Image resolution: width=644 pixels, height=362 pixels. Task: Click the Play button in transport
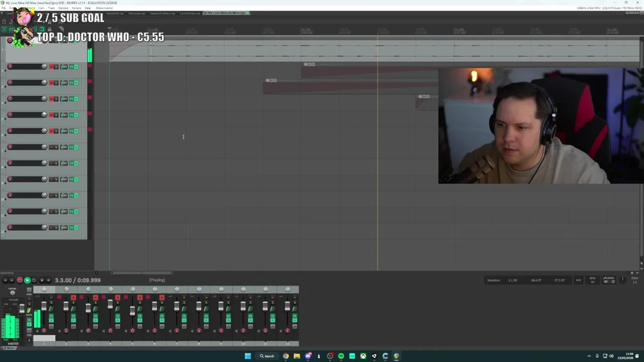click(27, 280)
